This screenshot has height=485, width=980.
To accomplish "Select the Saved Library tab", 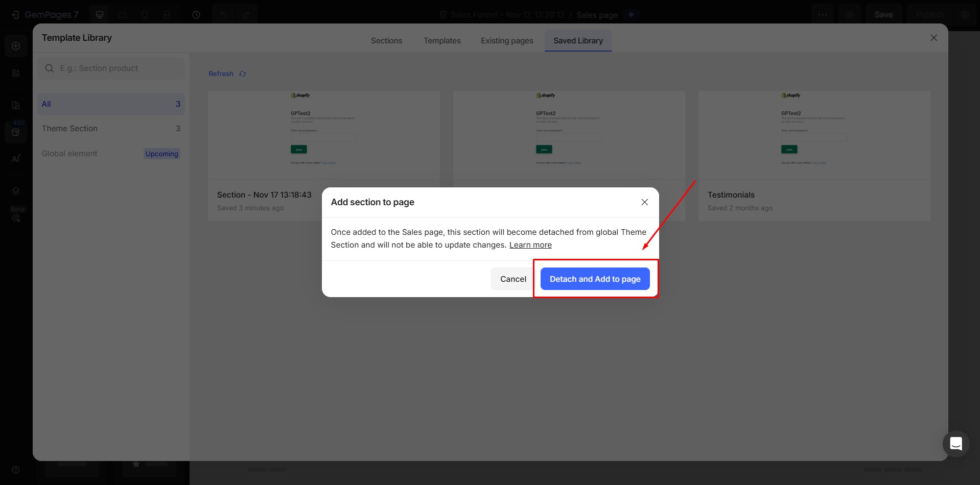I will pyautogui.click(x=578, y=41).
